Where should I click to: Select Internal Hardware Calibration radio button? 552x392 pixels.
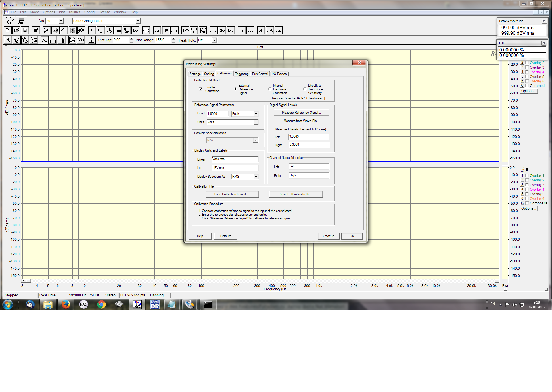click(270, 89)
